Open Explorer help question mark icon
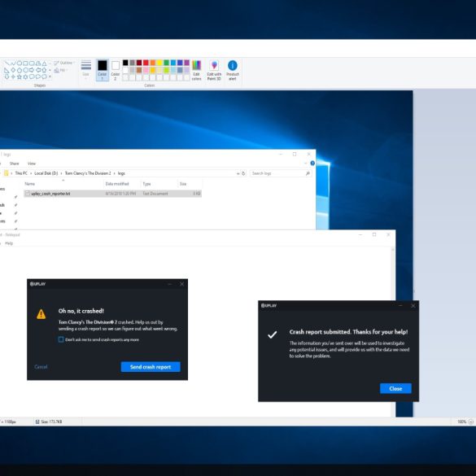476x476 pixels. 312,164
